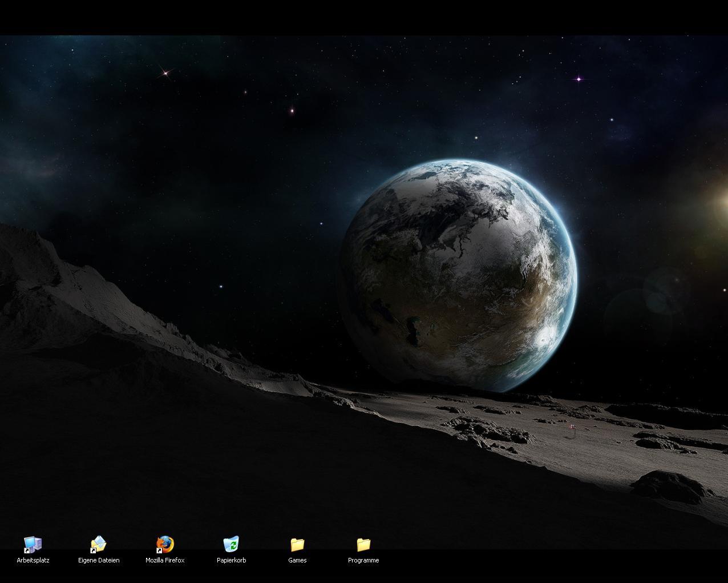Click the 'Arbeitsplatz' text label

click(x=33, y=560)
